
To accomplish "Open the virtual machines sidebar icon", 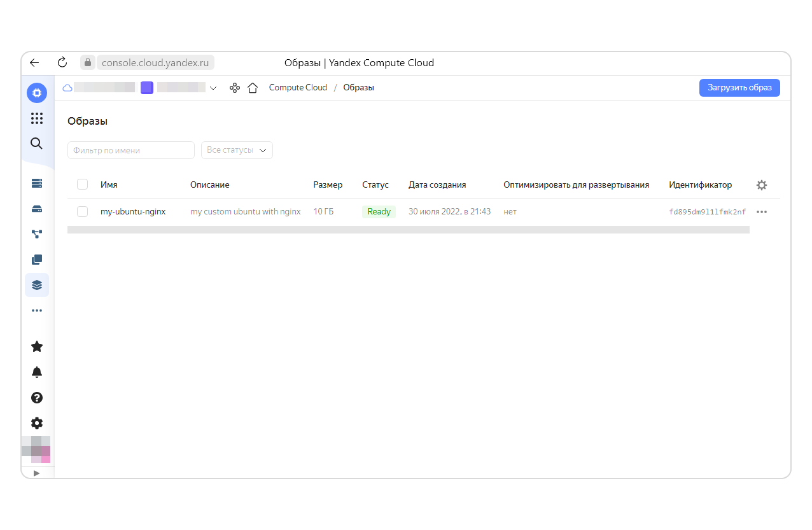I will pyautogui.click(x=37, y=183).
